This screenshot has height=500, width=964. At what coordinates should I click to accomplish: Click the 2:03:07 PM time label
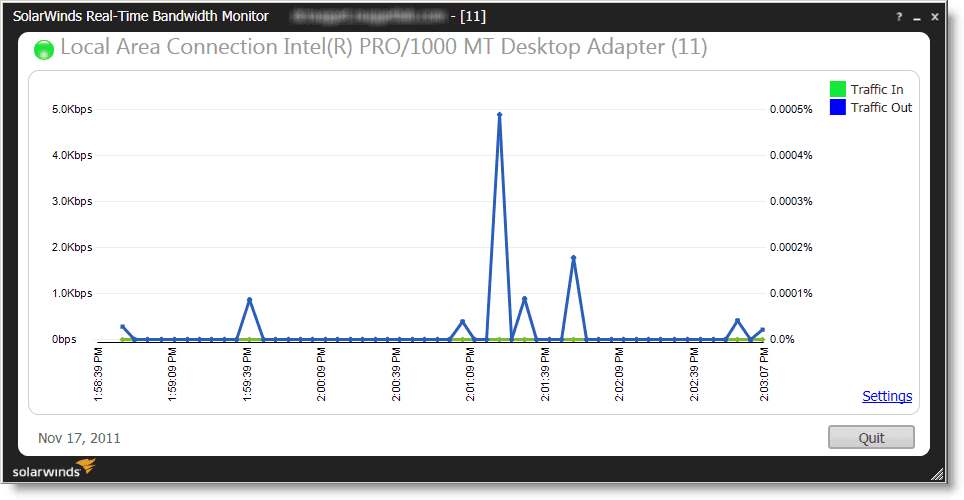[x=764, y=375]
